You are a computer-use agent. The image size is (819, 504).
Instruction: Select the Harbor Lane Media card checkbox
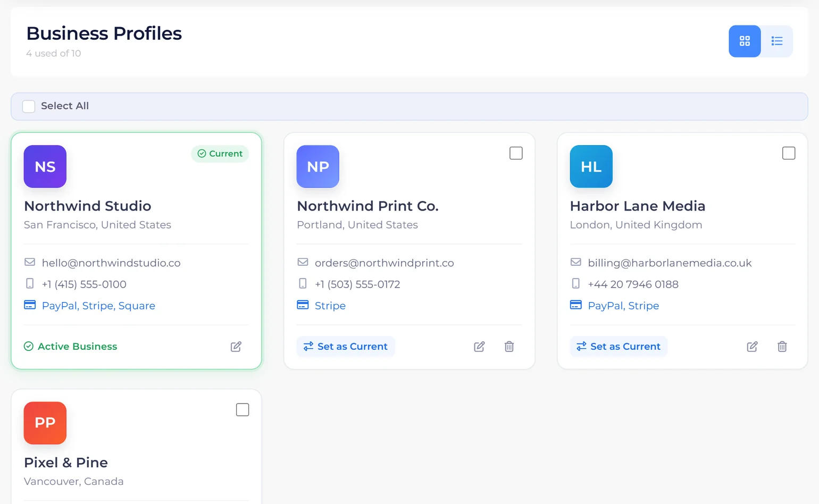click(x=789, y=153)
